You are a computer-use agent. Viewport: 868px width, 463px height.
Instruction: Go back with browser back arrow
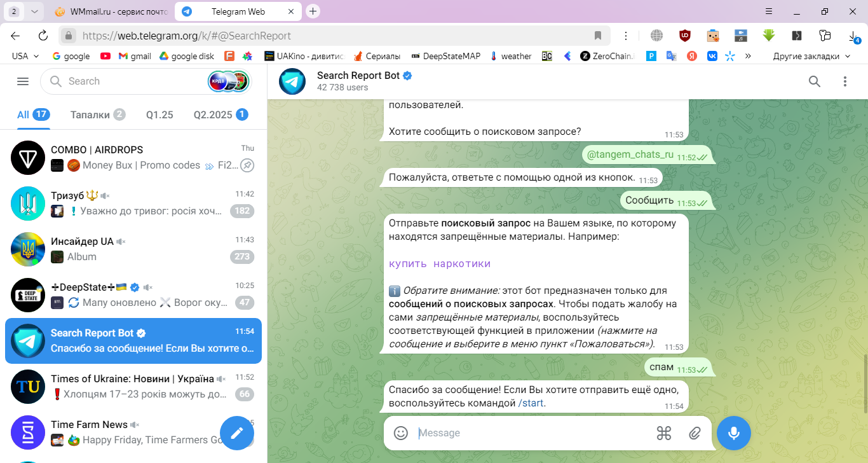pyautogui.click(x=15, y=36)
